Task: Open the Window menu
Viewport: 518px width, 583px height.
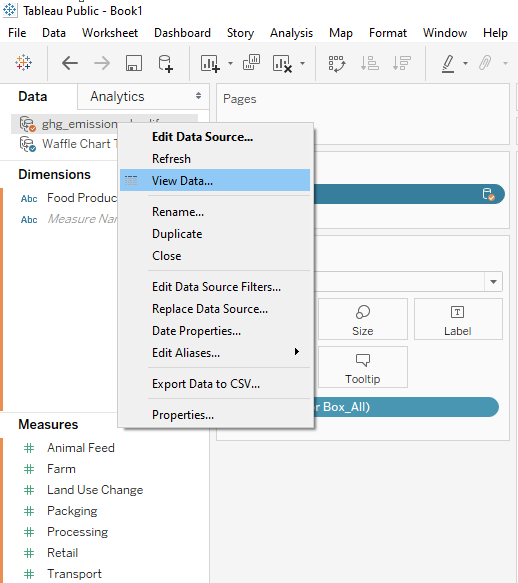Action: (445, 33)
